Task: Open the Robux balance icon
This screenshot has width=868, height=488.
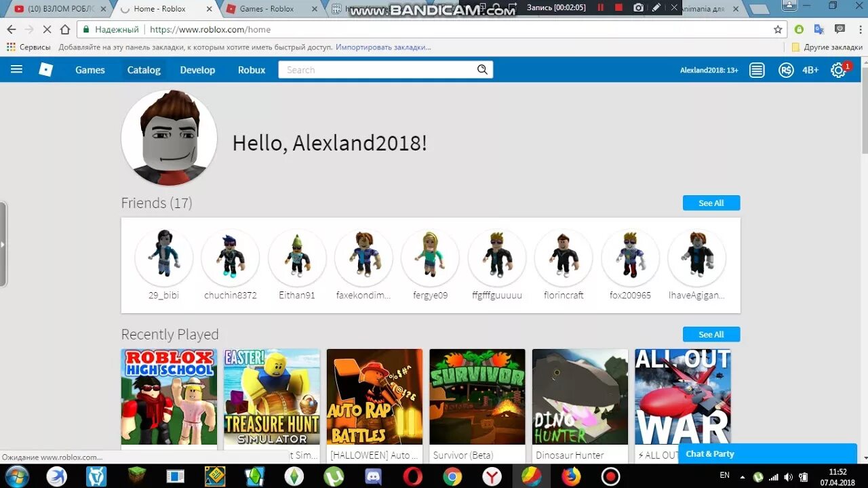Action: point(786,70)
